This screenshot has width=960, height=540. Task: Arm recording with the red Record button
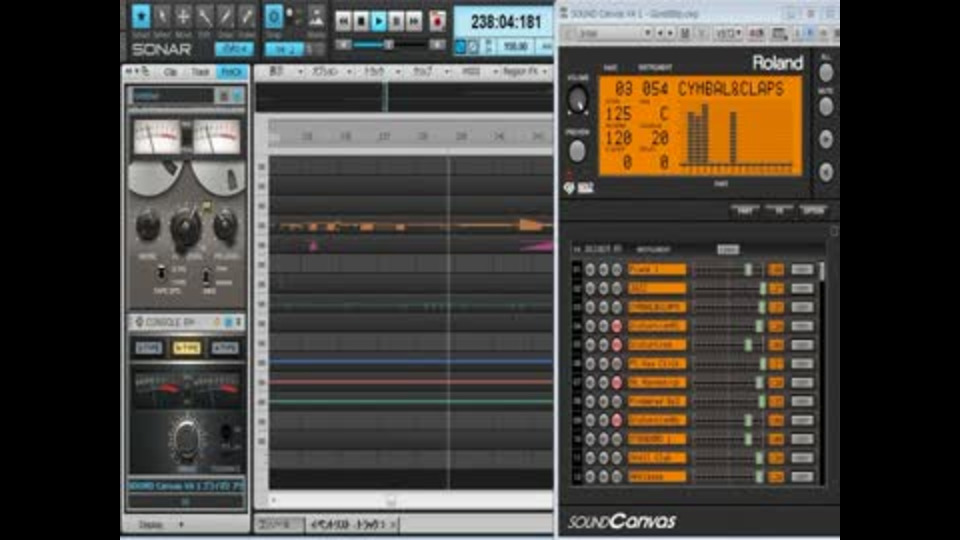[437, 21]
